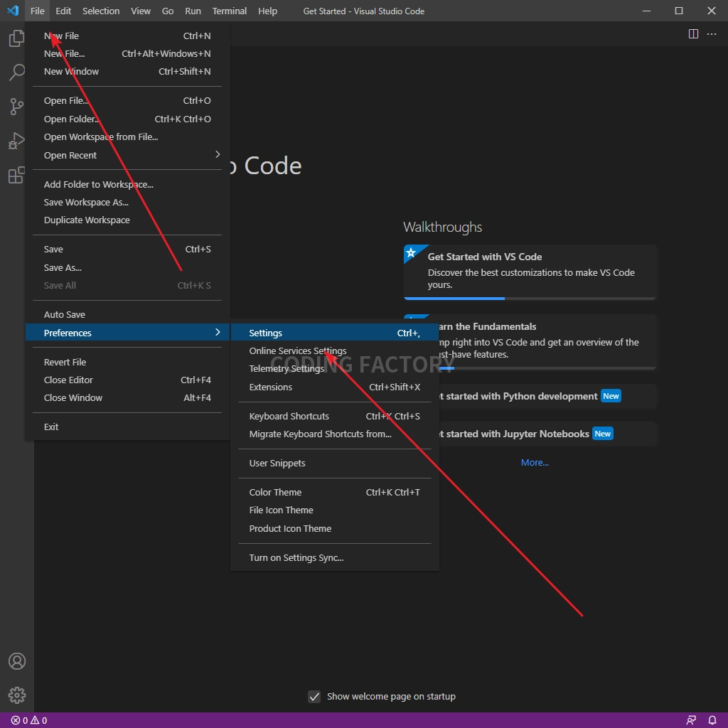
Task: Click the notifications bell icon
Action: point(712,720)
